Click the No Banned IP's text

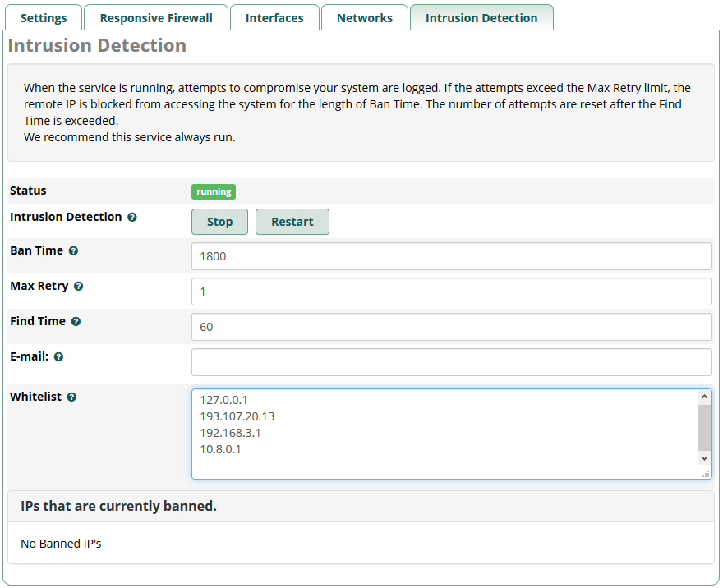(x=61, y=544)
